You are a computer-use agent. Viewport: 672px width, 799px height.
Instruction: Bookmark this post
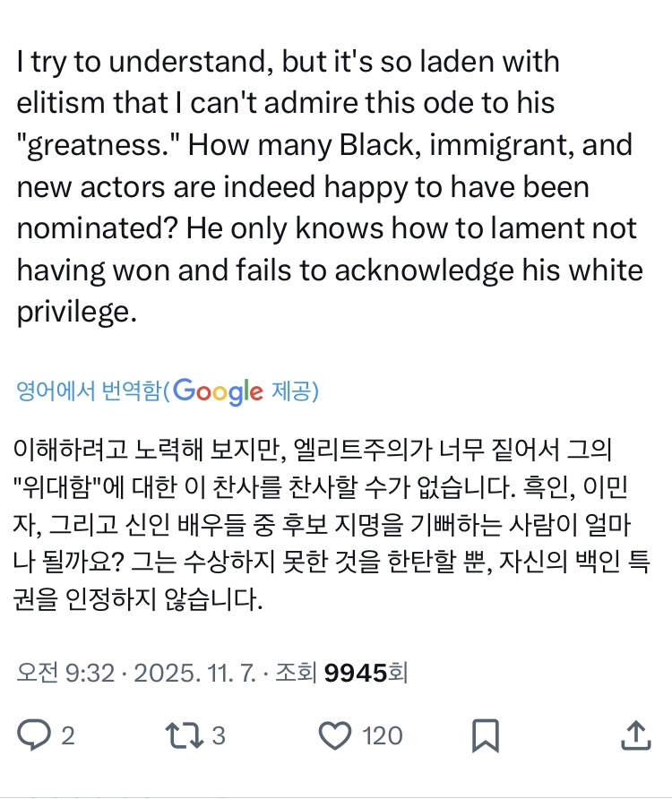(485, 735)
